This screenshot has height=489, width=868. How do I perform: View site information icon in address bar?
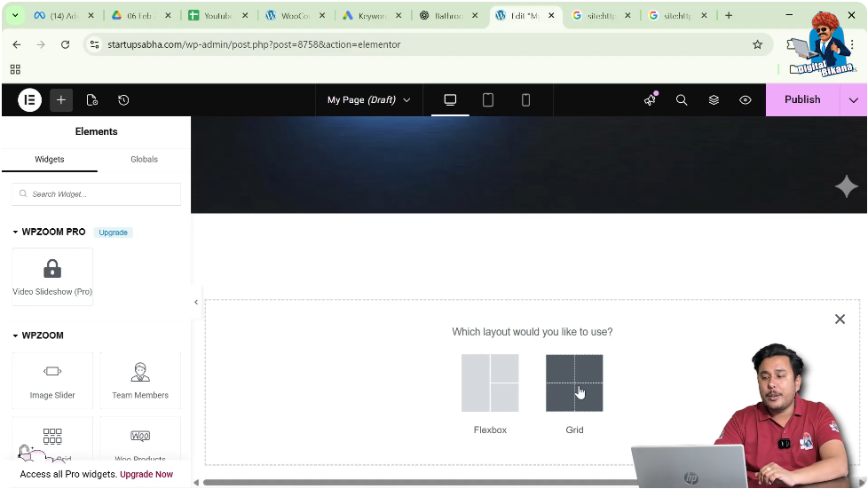pos(95,44)
